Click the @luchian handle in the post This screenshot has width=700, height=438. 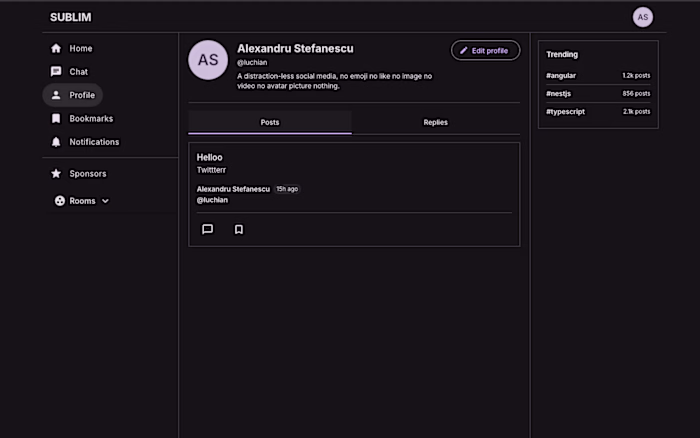coord(212,200)
